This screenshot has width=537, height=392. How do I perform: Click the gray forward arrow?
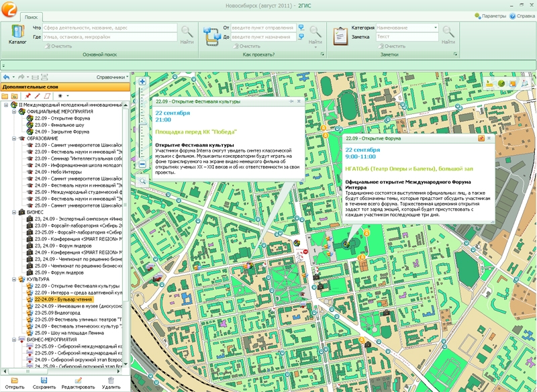pyautogui.click(x=21, y=77)
